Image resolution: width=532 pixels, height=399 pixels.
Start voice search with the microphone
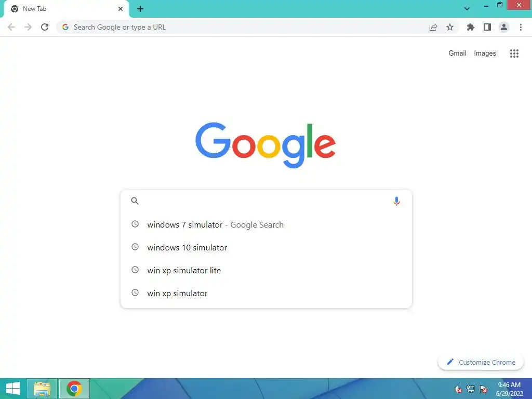click(x=396, y=201)
